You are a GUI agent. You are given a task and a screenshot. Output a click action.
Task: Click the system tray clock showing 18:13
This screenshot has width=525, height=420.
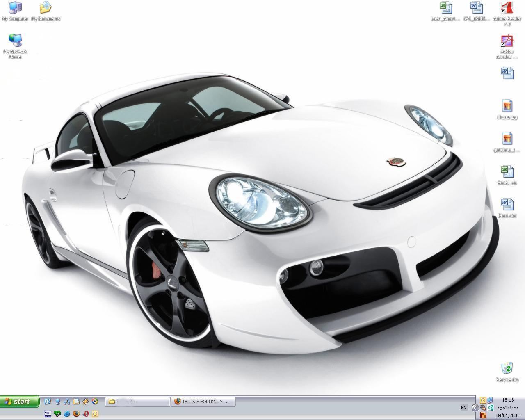pyautogui.click(x=508, y=400)
